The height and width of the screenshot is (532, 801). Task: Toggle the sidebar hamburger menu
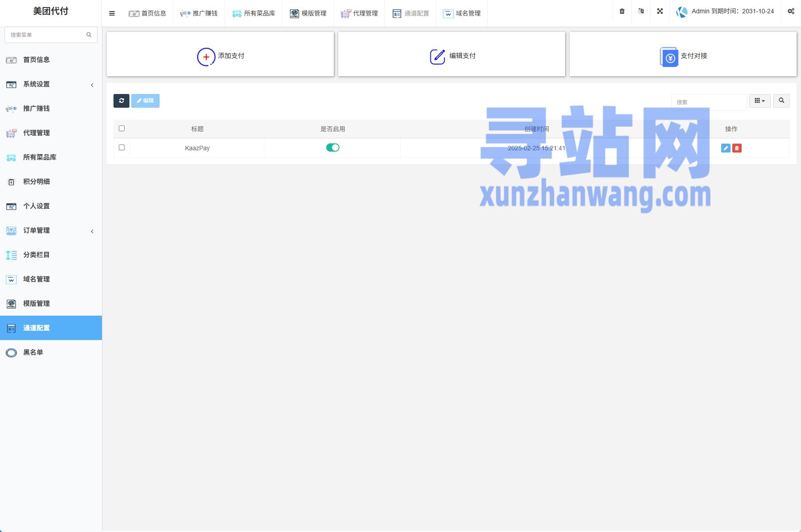(x=112, y=13)
